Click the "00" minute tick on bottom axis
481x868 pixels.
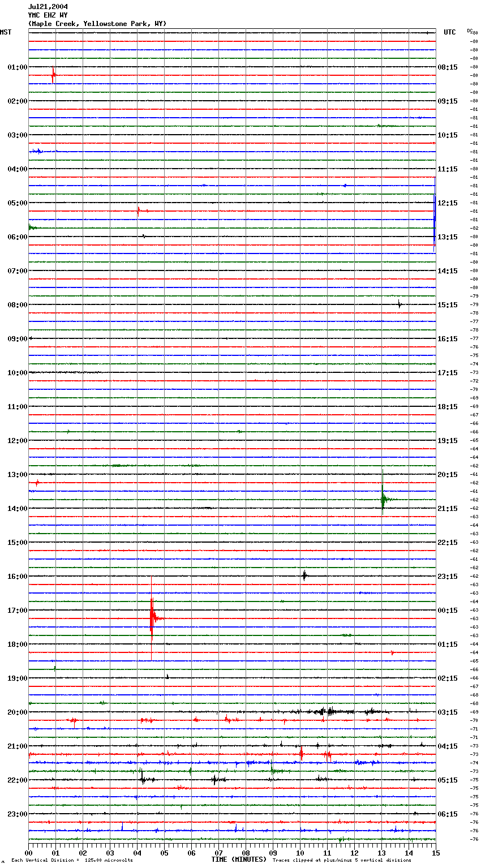coord(28,852)
